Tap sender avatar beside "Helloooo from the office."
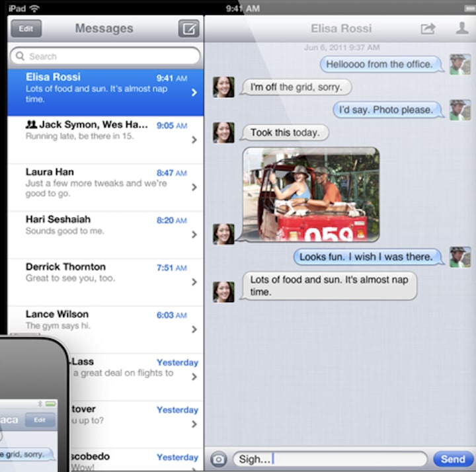The width and height of the screenshot is (476, 472). (x=460, y=64)
